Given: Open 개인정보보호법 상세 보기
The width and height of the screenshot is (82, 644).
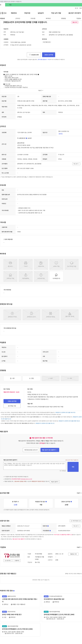Looking at the screenshot, I should 31,450.
